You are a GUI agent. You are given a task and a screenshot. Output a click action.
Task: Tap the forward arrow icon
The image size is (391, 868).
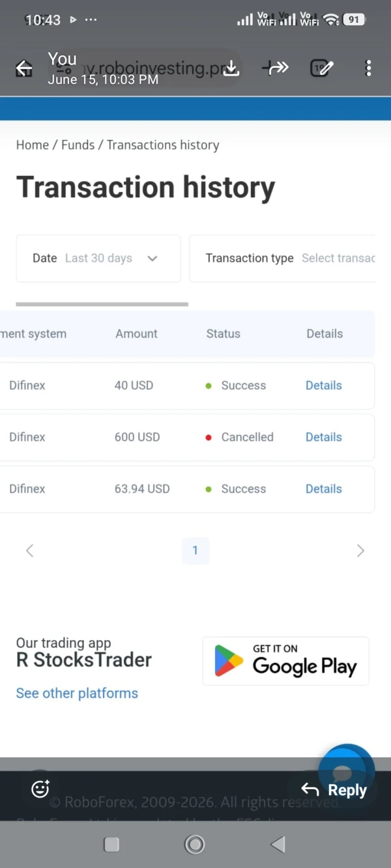pos(276,68)
